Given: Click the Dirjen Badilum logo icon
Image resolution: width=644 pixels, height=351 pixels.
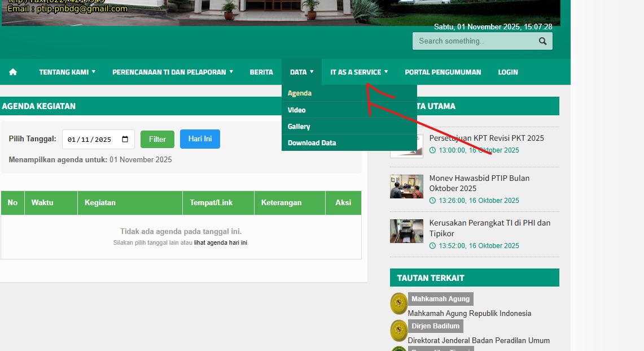Looking at the screenshot, I should point(399,331).
